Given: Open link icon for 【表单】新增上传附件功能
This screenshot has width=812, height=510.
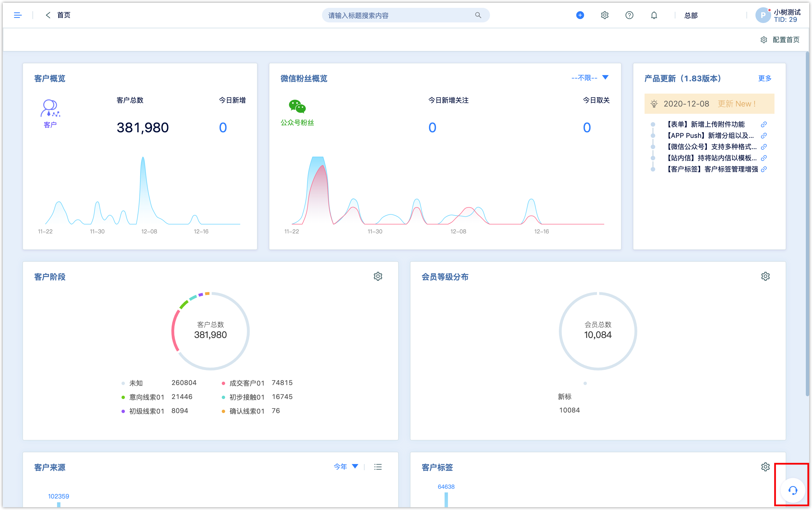Looking at the screenshot, I should point(764,124).
